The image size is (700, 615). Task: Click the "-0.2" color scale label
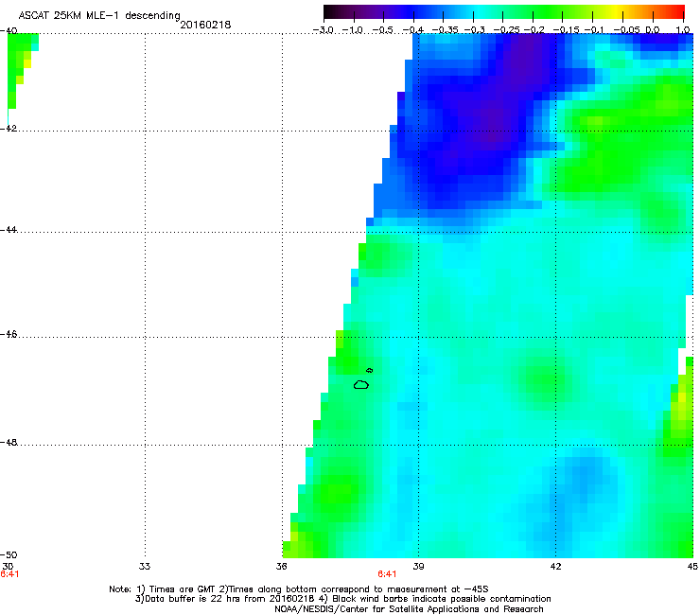point(534,30)
